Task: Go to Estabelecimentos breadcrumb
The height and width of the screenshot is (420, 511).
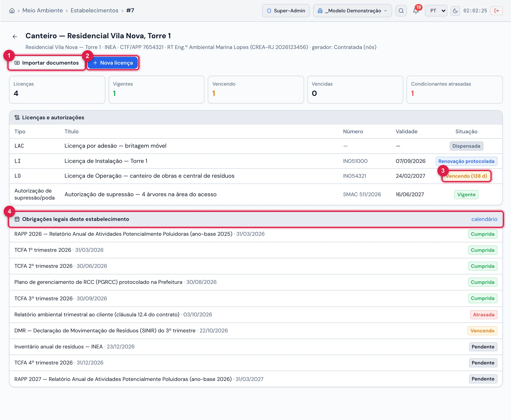Action: coord(94,10)
